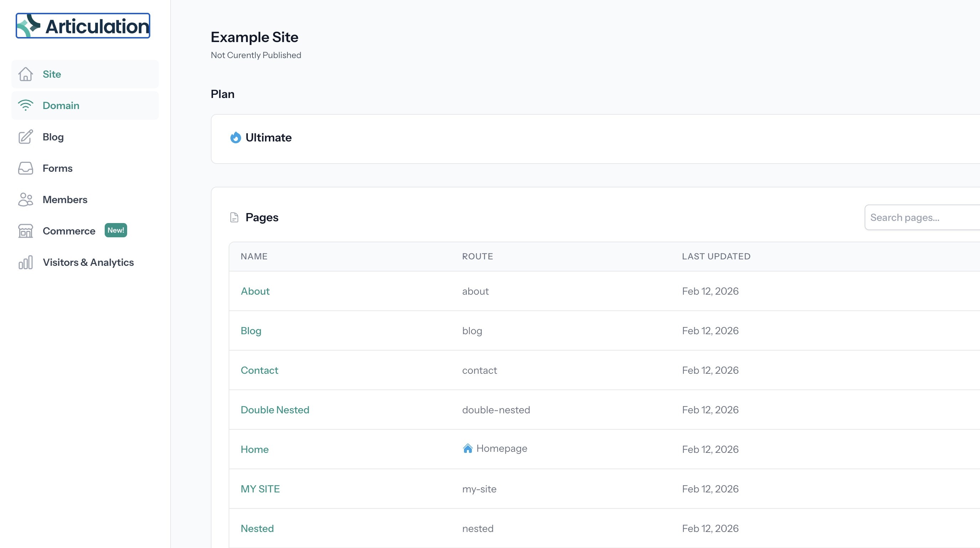The width and height of the screenshot is (980, 548).
Task: Open the About page link
Action: coord(255,291)
